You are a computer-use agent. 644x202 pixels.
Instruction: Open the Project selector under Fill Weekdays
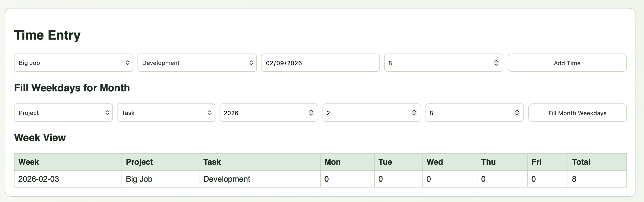[63, 113]
